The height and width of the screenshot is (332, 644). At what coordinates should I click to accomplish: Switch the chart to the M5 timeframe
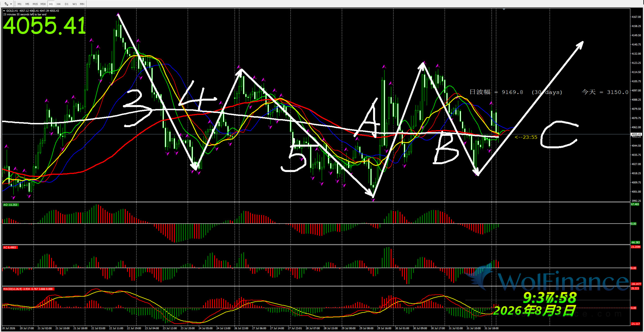tap(27, 4)
